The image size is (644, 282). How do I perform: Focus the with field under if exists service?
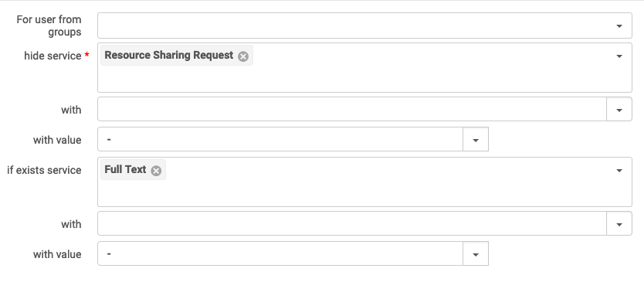pyautogui.click(x=352, y=224)
